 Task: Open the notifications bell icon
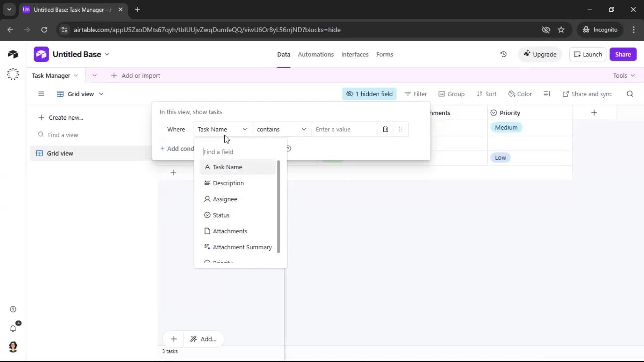tap(13, 328)
